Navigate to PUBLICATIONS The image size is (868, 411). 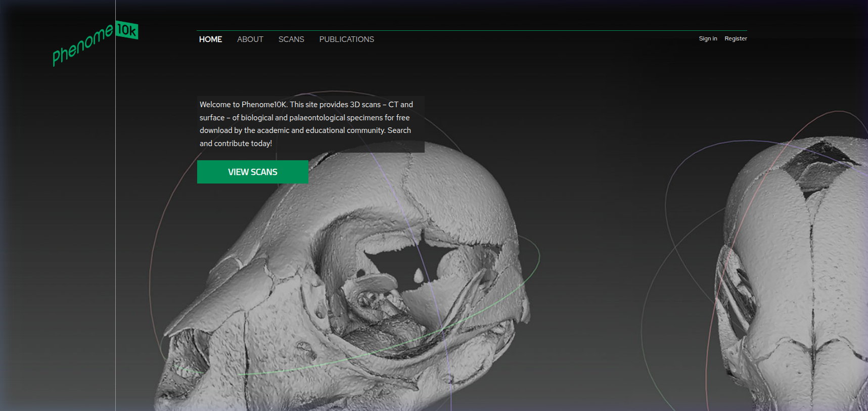click(x=347, y=39)
